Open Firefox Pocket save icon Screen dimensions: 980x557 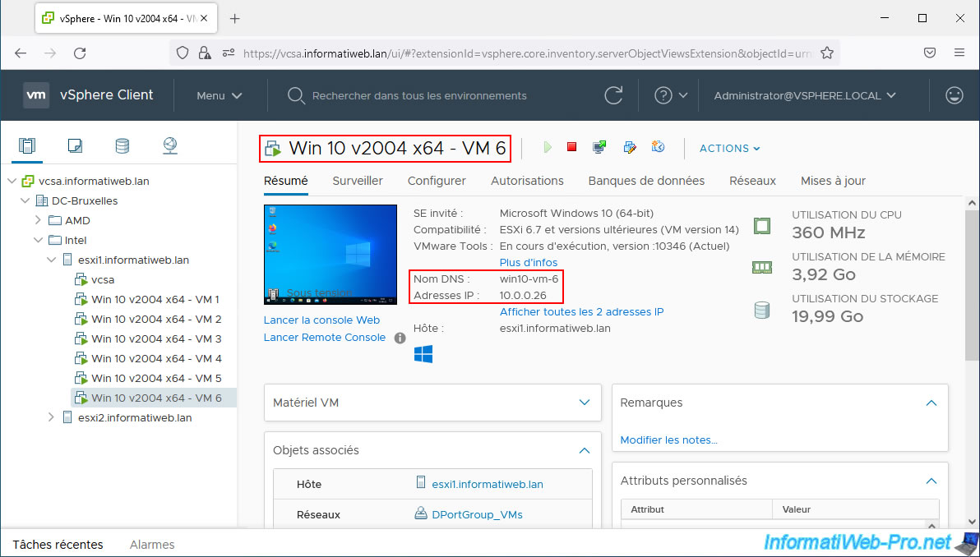930,53
